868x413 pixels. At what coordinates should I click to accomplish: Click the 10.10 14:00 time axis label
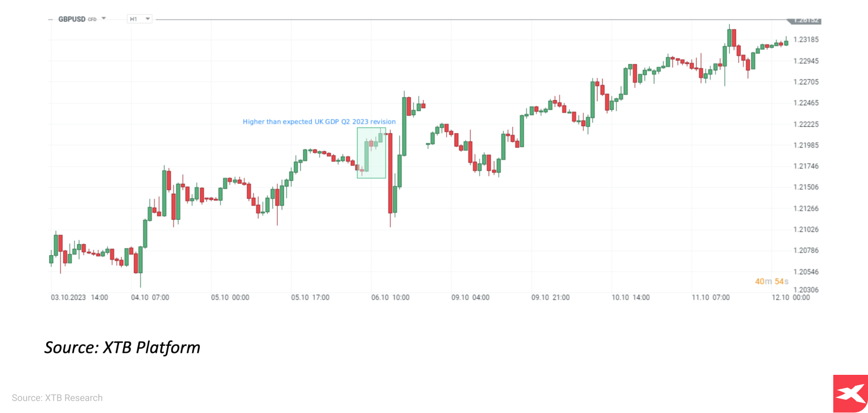[631, 298]
